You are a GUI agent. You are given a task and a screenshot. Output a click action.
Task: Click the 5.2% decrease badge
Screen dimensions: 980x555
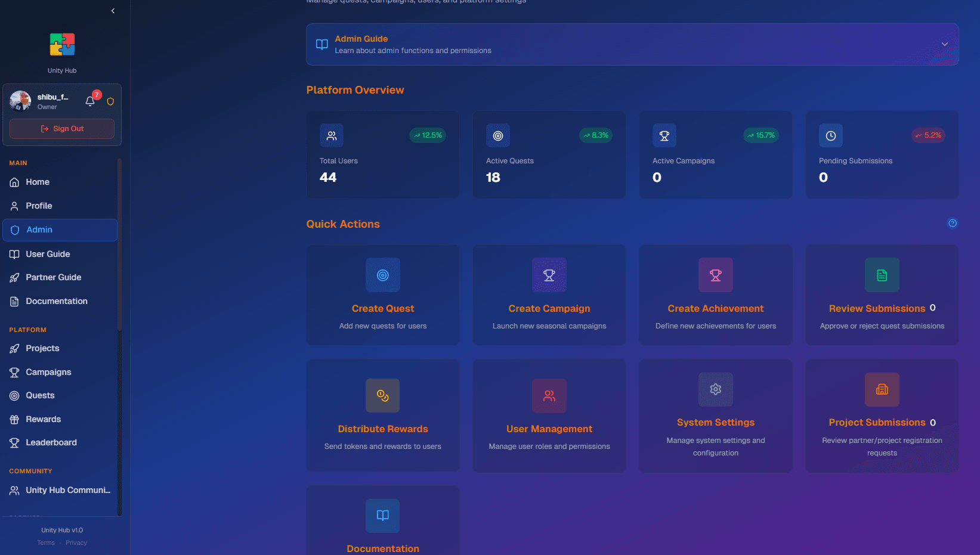point(928,135)
